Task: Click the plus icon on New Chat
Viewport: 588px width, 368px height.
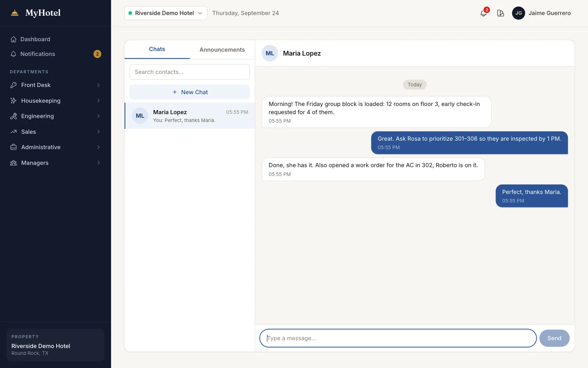Action: click(x=175, y=92)
